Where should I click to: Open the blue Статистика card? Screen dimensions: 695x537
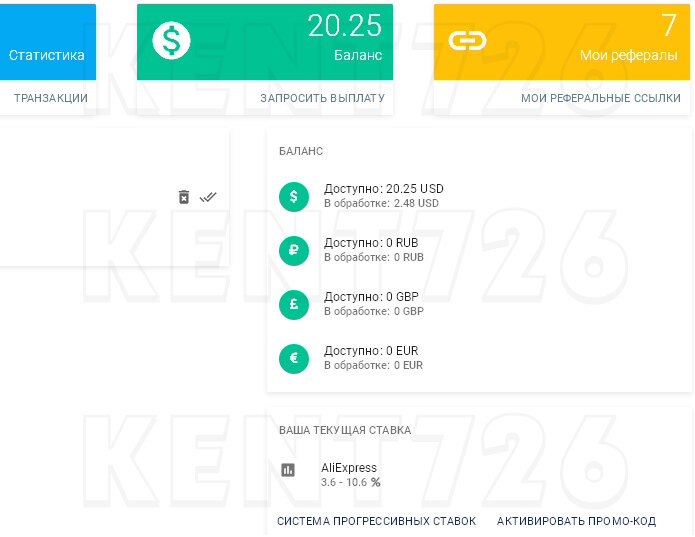pyautogui.click(x=47, y=42)
